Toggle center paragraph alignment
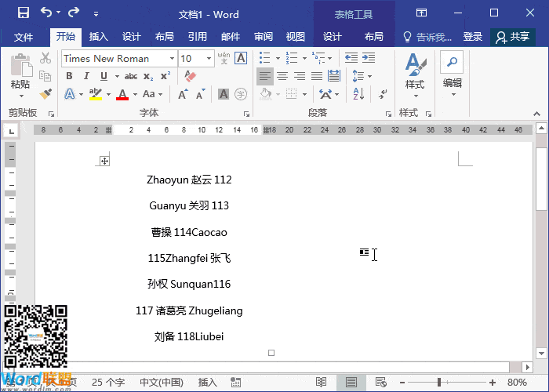 [282, 76]
